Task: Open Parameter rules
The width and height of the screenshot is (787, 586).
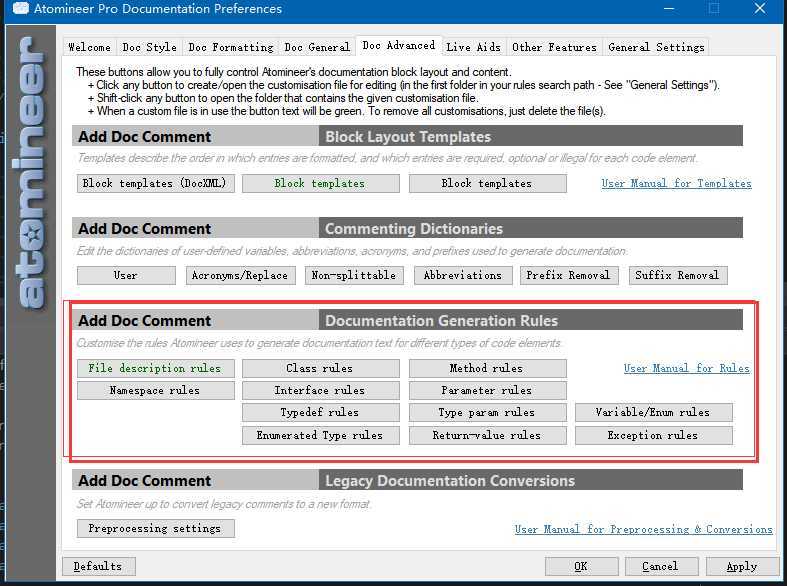Action: (487, 390)
